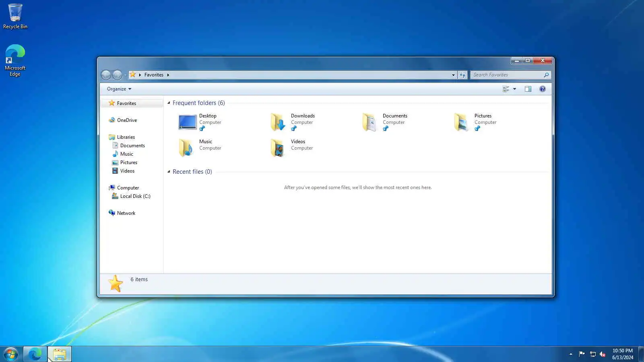The height and width of the screenshot is (362, 644).
Task: Click the Local Disk (C:) drive icon
Action: [115, 196]
